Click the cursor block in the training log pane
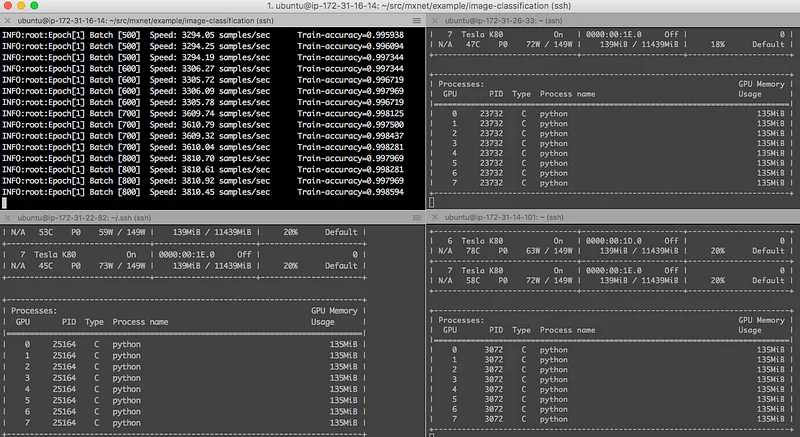Image resolution: width=800 pixels, height=437 pixels. coord(4,203)
